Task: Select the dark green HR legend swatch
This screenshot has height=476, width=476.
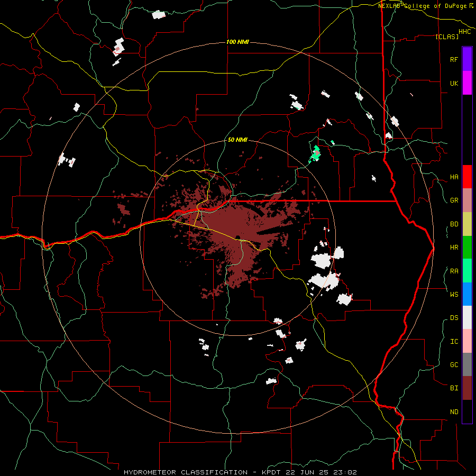Action: (x=467, y=247)
